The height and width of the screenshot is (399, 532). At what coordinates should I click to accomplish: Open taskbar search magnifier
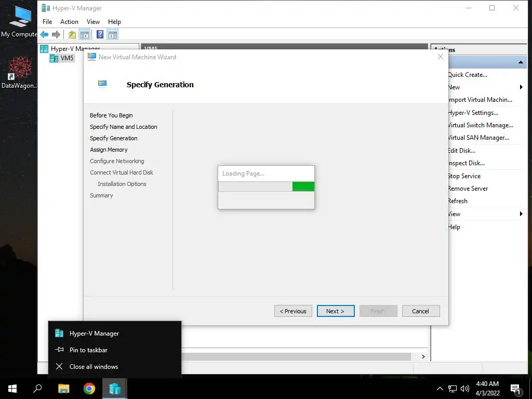click(x=37, y=389)
